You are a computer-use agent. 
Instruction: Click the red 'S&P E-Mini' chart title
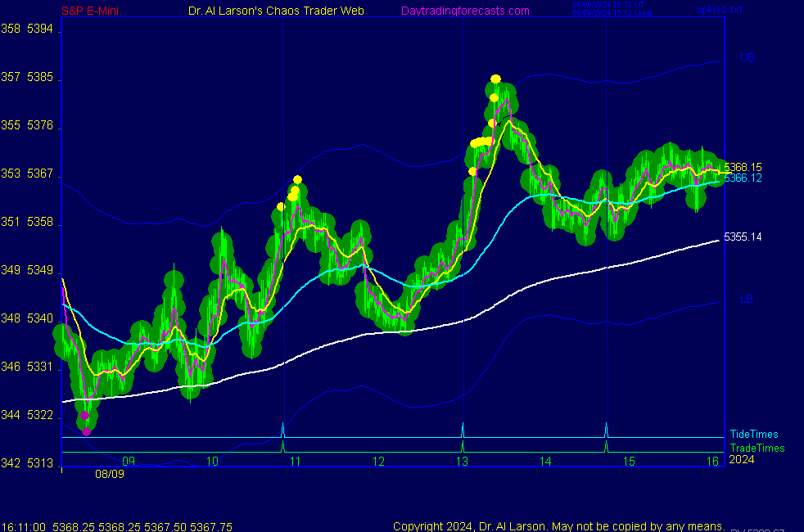(x=90, y=11)
